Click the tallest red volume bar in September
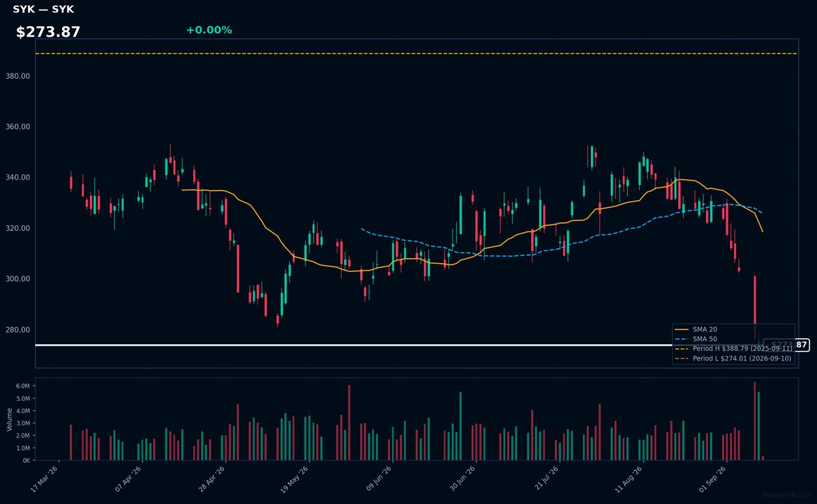 754,421
